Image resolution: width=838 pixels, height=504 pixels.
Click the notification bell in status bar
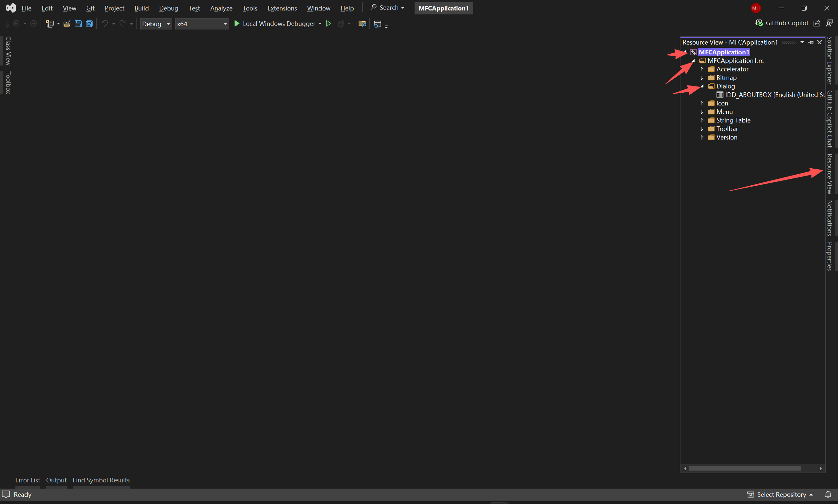point(828,495)
